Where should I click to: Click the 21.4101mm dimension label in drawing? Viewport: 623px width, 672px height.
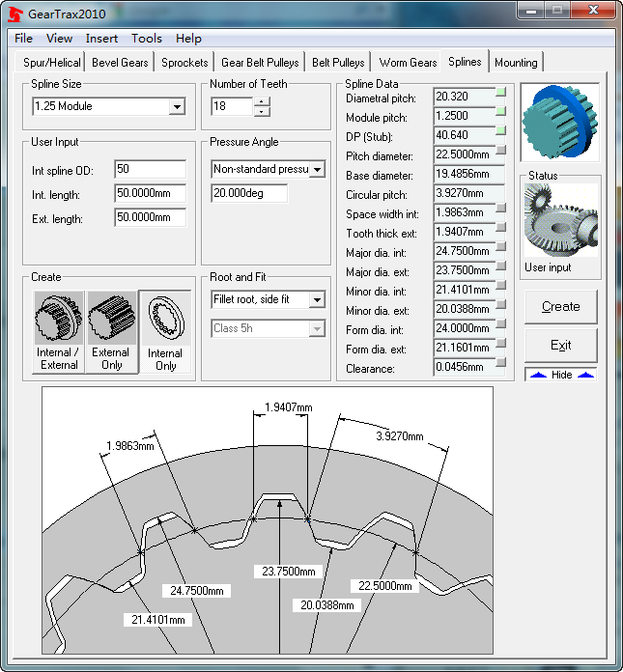[x=157, y=620]
